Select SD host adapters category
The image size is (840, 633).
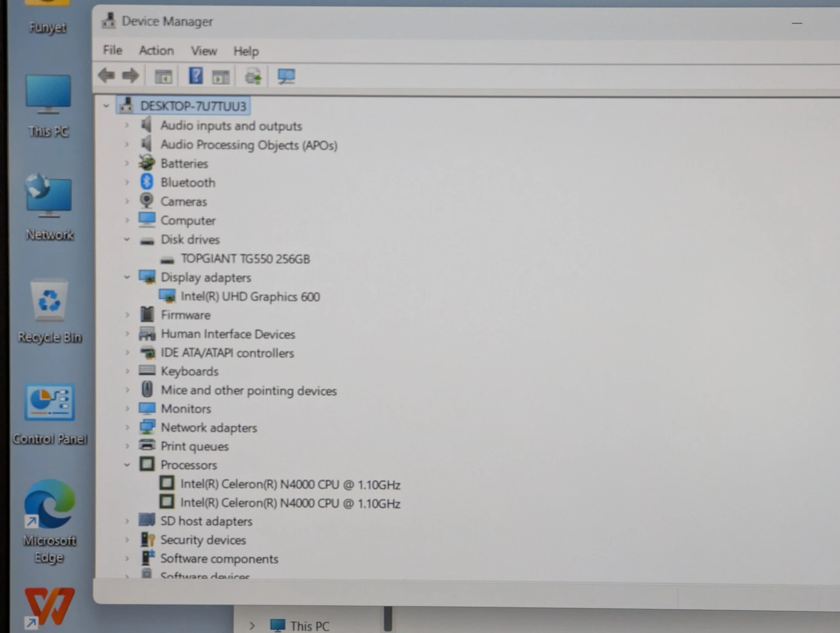pos(206,521)
